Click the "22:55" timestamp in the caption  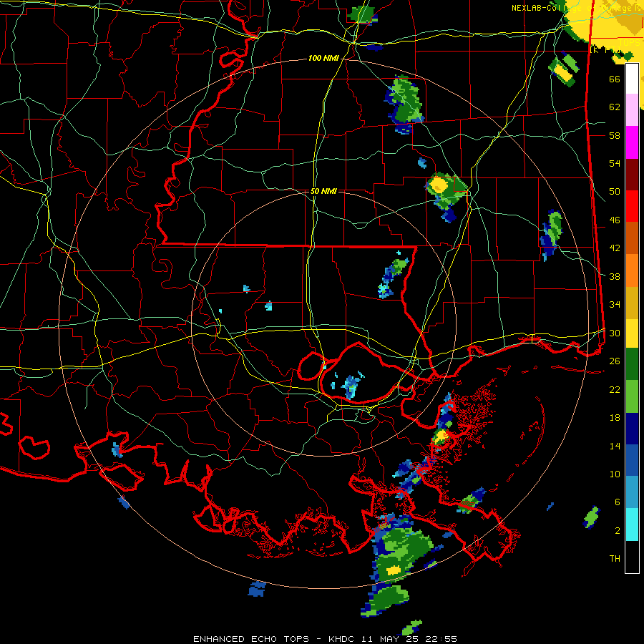(x=442, y=639)
